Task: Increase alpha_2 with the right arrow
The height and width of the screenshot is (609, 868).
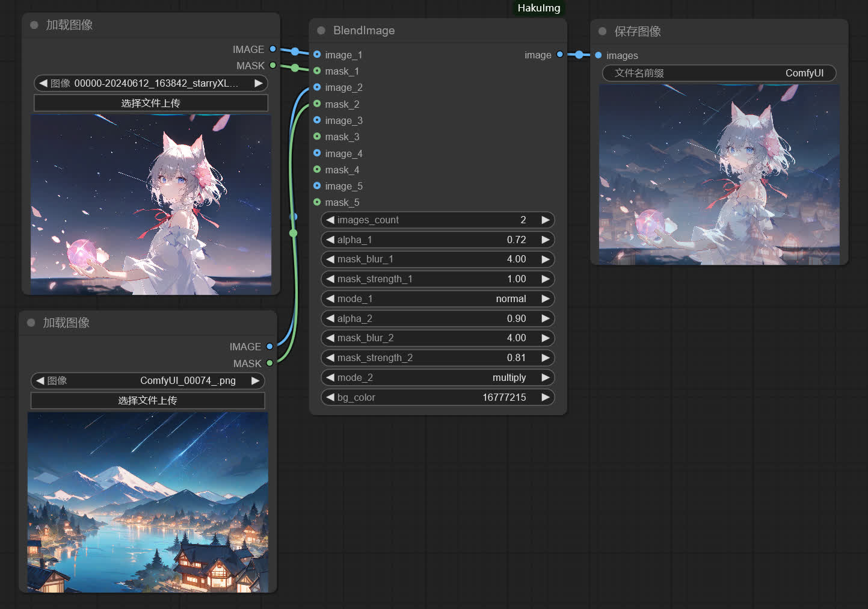Action: (546, 318)
